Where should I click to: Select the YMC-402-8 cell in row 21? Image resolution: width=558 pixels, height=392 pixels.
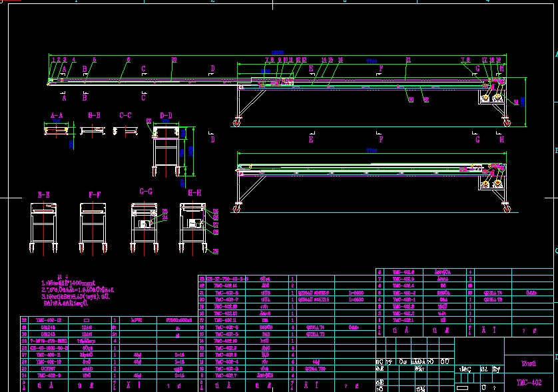226,293
